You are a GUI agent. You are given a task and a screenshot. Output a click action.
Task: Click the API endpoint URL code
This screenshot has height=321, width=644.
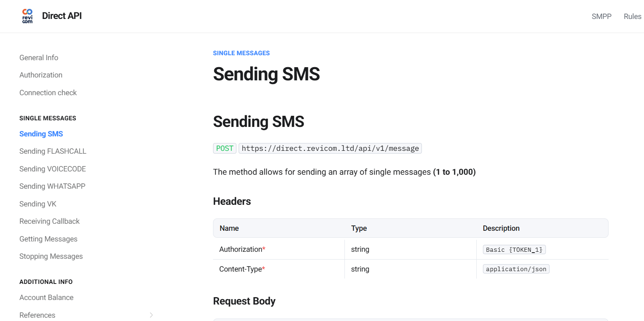[x=330, y=148]
